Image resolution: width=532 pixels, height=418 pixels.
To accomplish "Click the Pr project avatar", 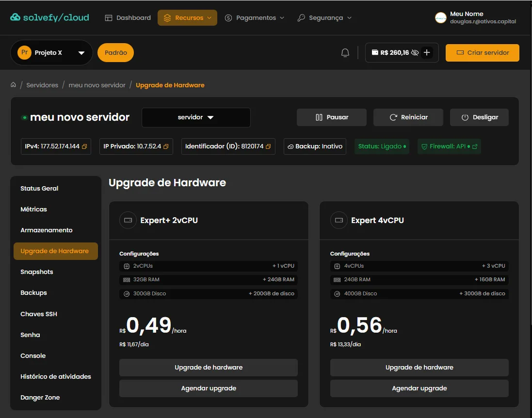I will click(x=24, y=52).
